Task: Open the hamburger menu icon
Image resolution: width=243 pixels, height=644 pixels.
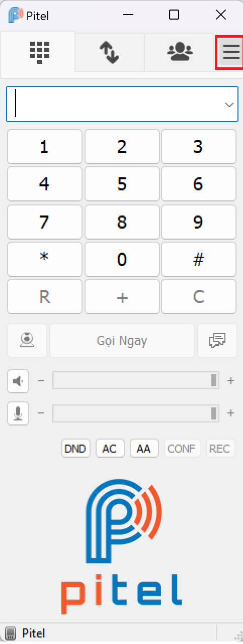Action: tap(231, 52)
